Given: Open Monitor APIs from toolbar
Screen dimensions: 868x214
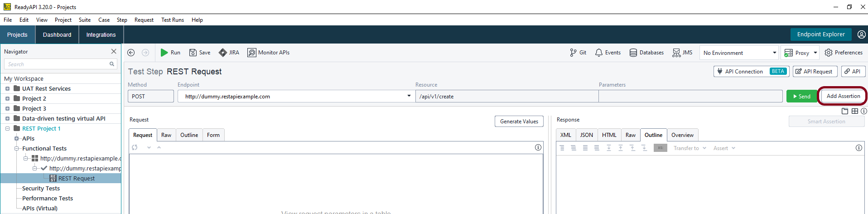Looking at the screenshot, I should (x=251, y=53).
